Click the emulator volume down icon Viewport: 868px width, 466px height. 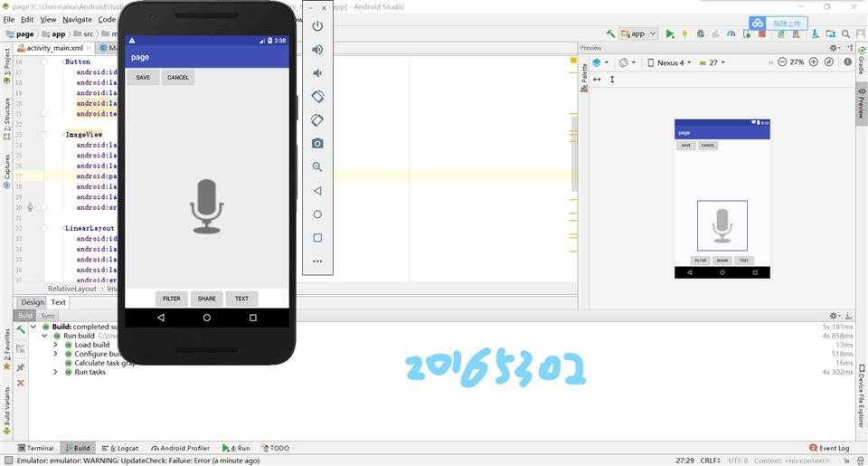[x=317, y=72]
